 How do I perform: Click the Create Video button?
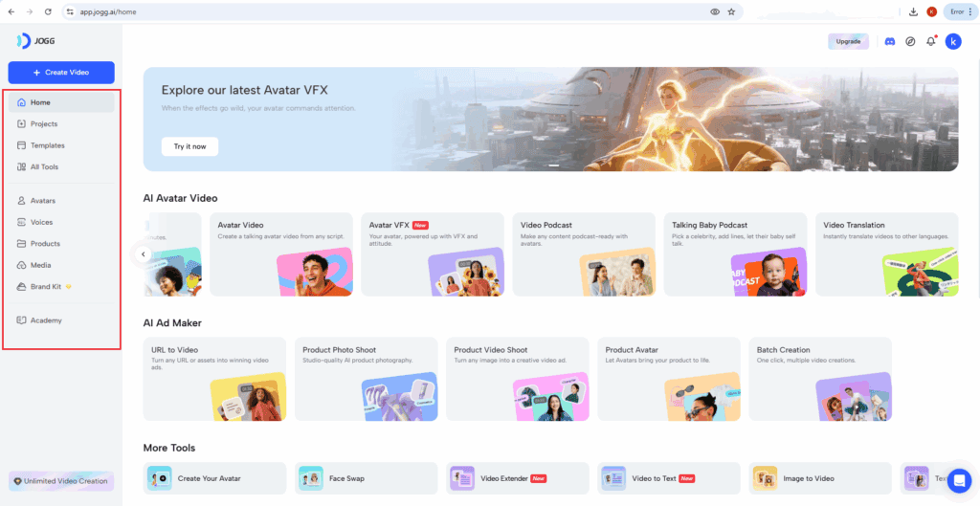(x=61, y=73)
